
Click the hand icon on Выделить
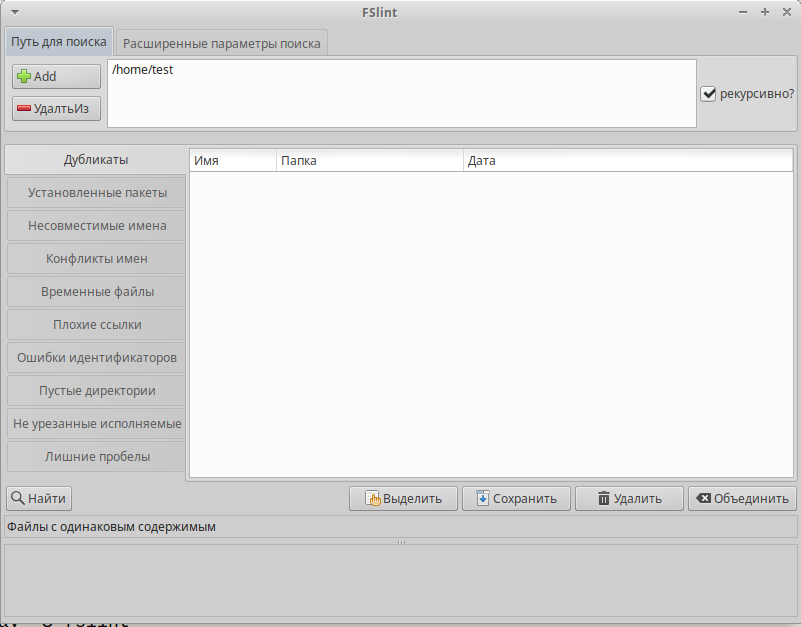[373, 498]
